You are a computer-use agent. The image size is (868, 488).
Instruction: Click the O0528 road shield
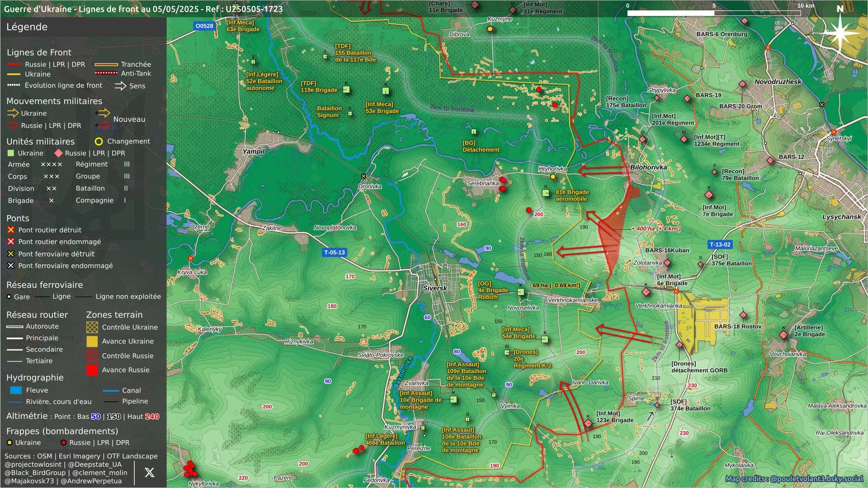[x=204, y=26]
